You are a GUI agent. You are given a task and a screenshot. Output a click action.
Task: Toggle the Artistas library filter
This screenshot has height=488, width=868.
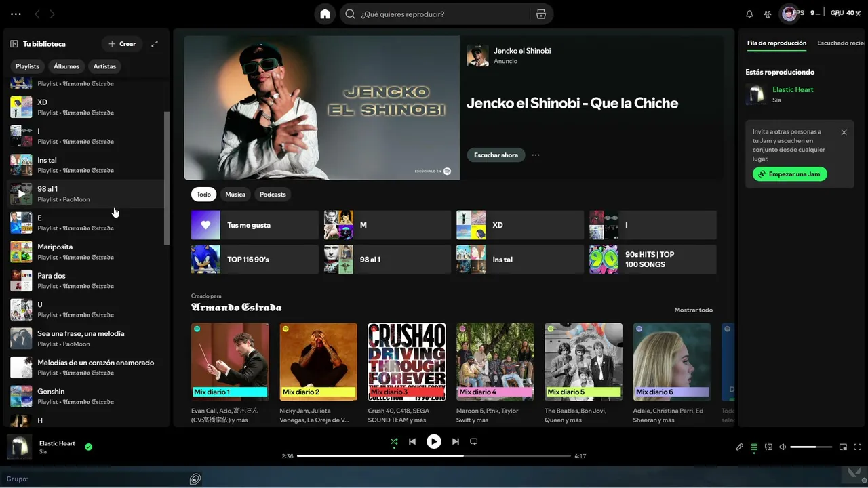pyautogui.click(x=105, y=66)
